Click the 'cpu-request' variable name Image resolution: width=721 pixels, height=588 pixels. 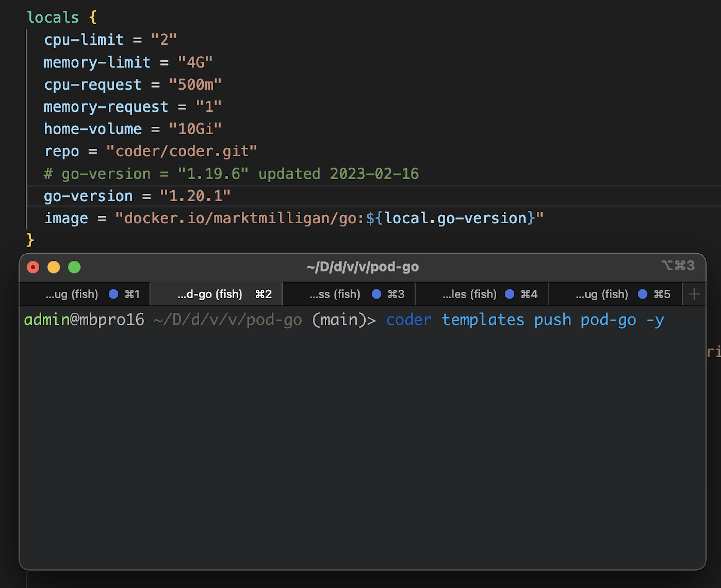pos(93,85)
